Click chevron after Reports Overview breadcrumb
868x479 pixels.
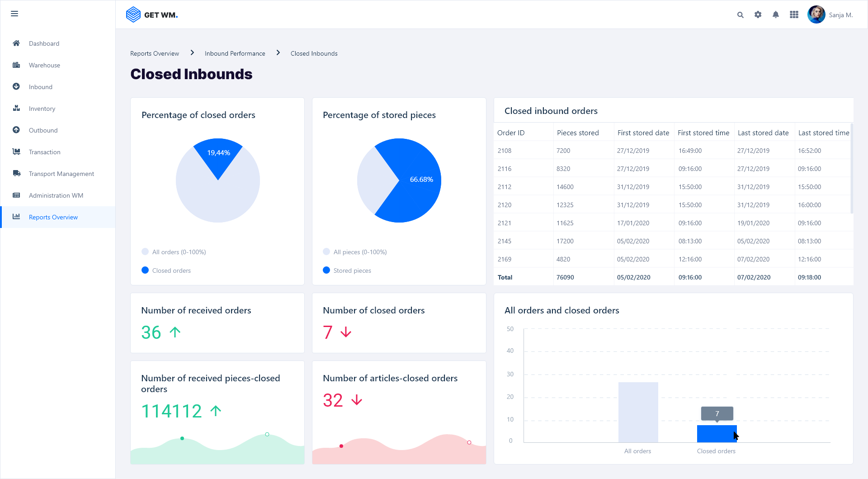click(x=192, y=53)
